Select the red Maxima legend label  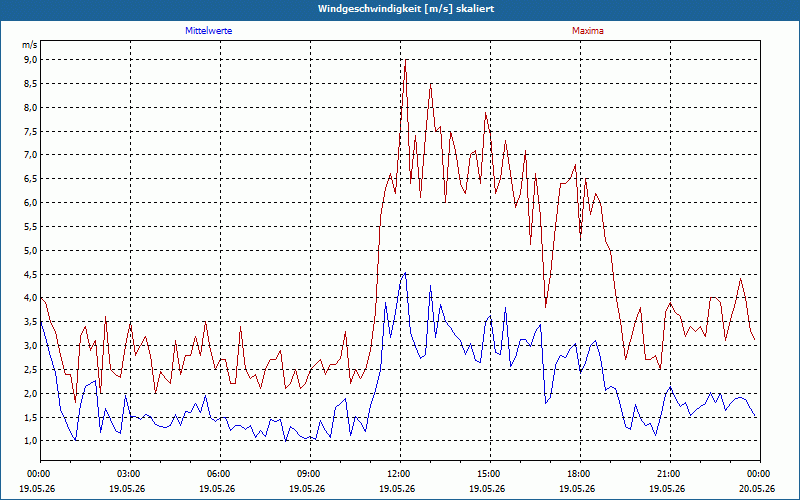(587, 31)
